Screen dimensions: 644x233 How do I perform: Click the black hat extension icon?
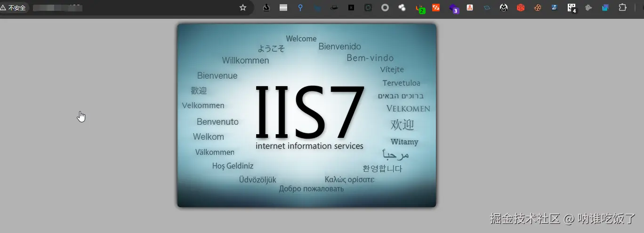point(334,8)
